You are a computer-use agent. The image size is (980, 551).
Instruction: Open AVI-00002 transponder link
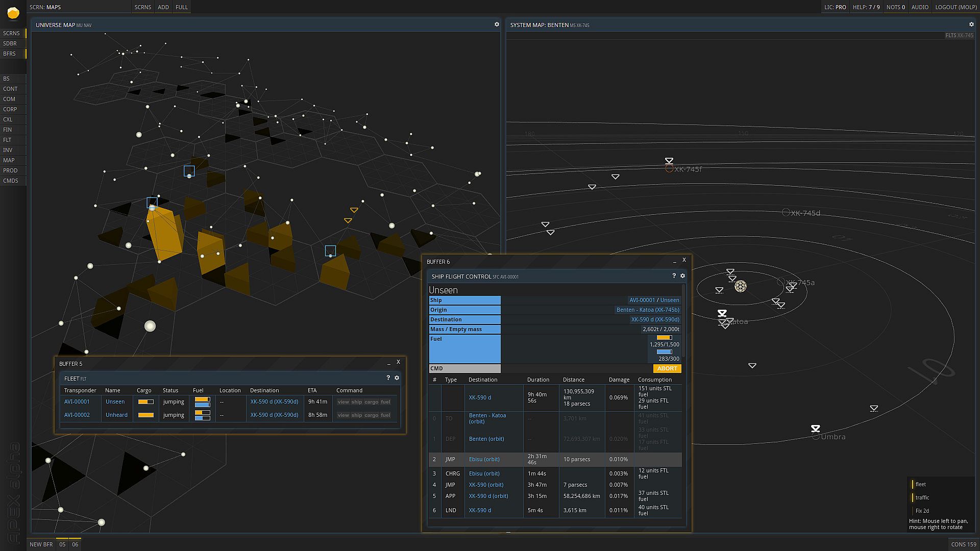77,415
